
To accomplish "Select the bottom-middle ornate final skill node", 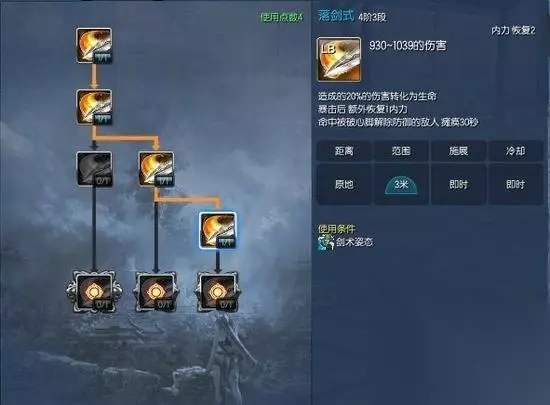I will [156, 291].
